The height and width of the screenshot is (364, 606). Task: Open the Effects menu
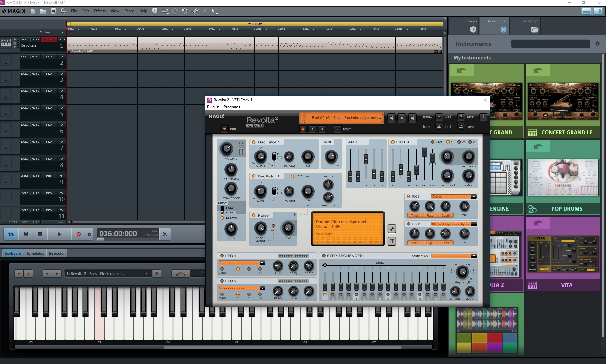(100, 11)
